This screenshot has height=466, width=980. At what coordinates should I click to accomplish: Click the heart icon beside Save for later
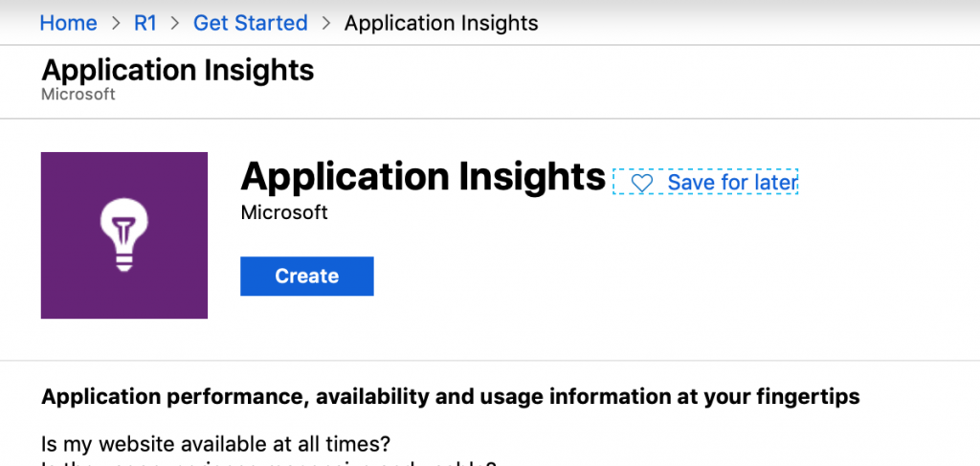(641, 183)
